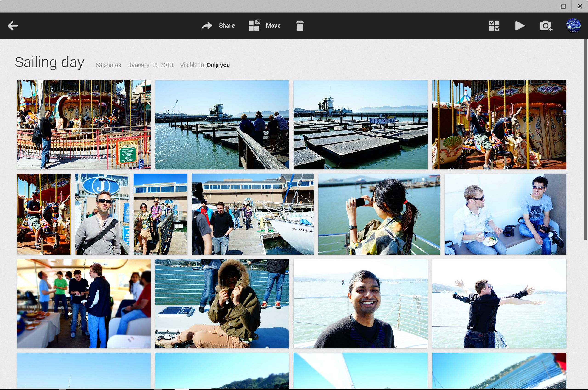The height and width of the screenshot is (390, 588).
Task: Open photo of group inside boat cabin
Action: 84,304
